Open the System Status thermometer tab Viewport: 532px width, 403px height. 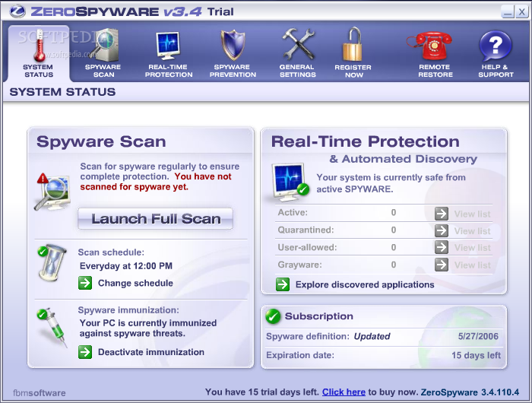[38, 54]
